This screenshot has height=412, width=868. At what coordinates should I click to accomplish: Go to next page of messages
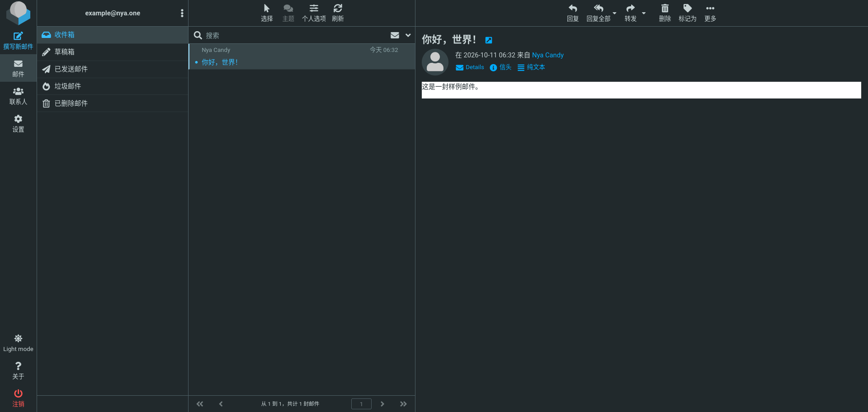pos(382,404)
